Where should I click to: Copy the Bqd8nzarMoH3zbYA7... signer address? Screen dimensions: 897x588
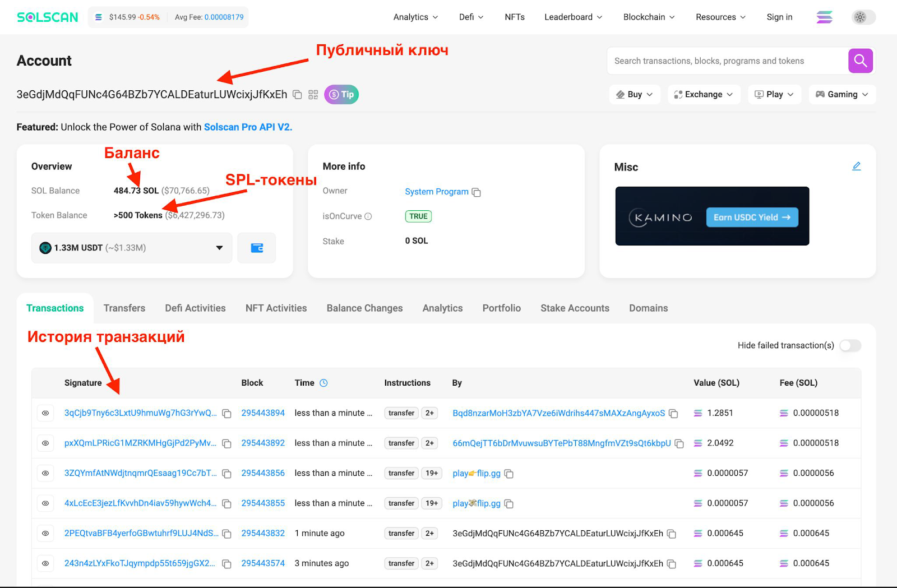click(674, 414)
